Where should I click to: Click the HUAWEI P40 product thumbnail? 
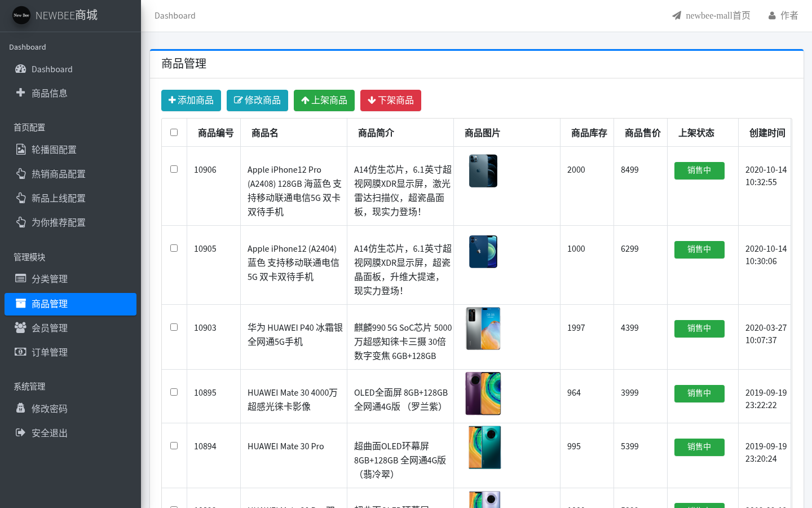483,329
